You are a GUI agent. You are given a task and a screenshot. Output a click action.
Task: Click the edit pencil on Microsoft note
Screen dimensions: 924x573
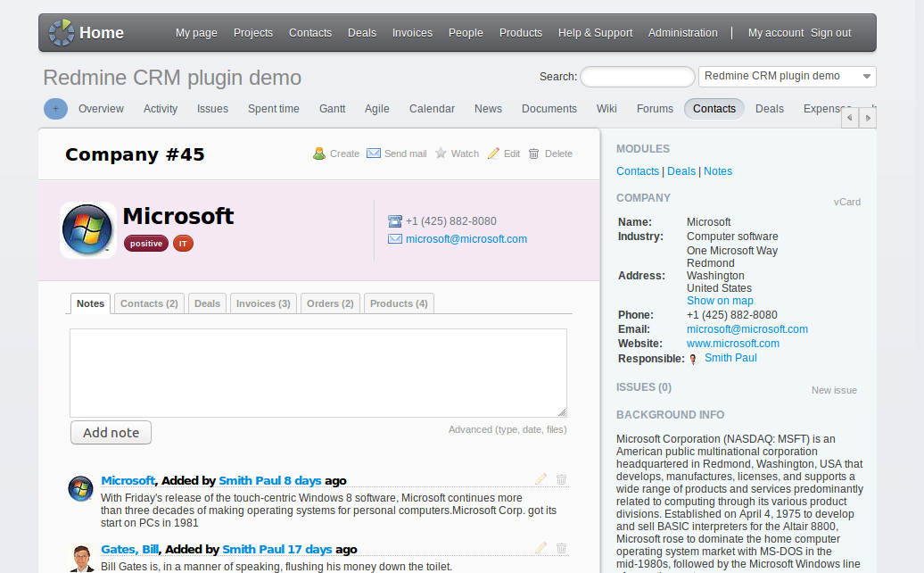pos(540,479)
